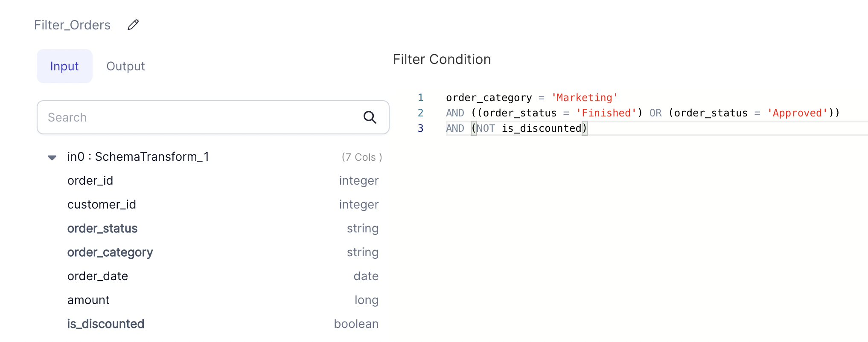Click the pencil icon to rename Filter_Orders

(133, 25)
